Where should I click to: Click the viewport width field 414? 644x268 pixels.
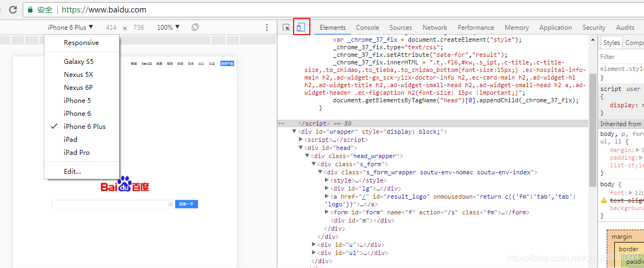(111, 28)
